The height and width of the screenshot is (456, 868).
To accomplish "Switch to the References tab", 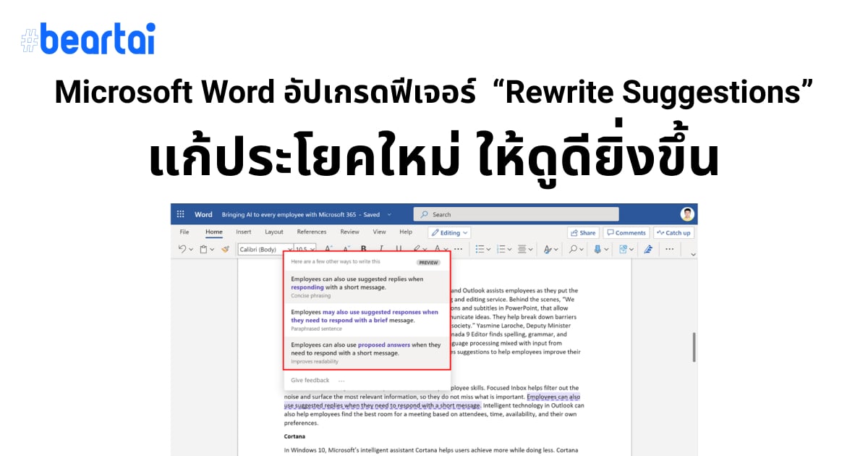I will (x=312, y=232).
